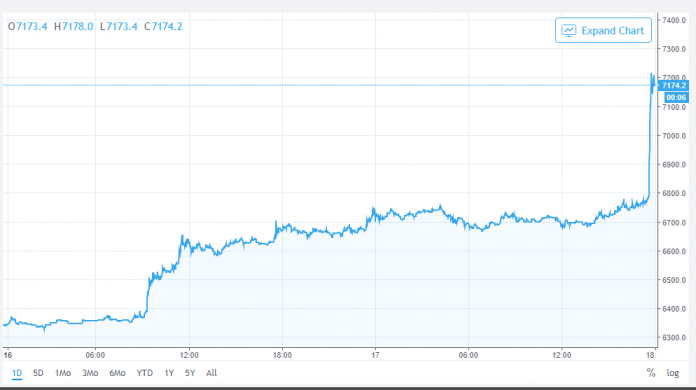Image resolution: width=696 pixels, height=390 pixels.
Task: Toggle percent scale with % button
Action: click(x=651, y=373)
